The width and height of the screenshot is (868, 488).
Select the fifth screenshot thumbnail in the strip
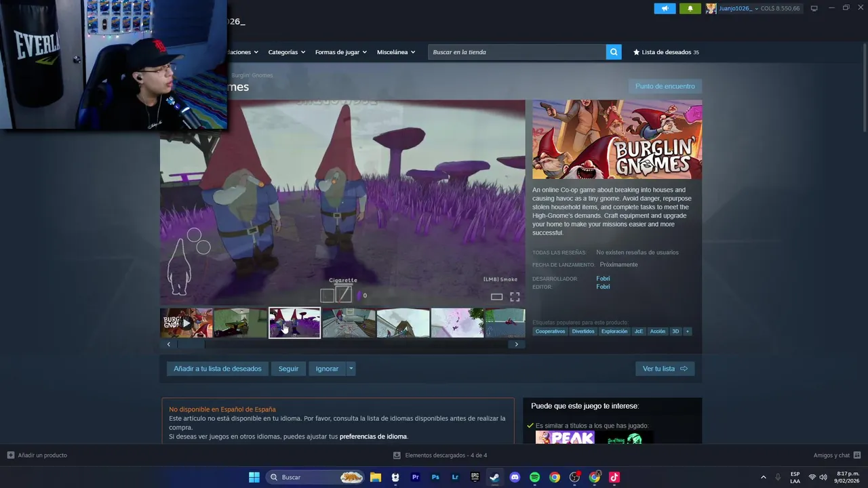(x=403, y=323)
